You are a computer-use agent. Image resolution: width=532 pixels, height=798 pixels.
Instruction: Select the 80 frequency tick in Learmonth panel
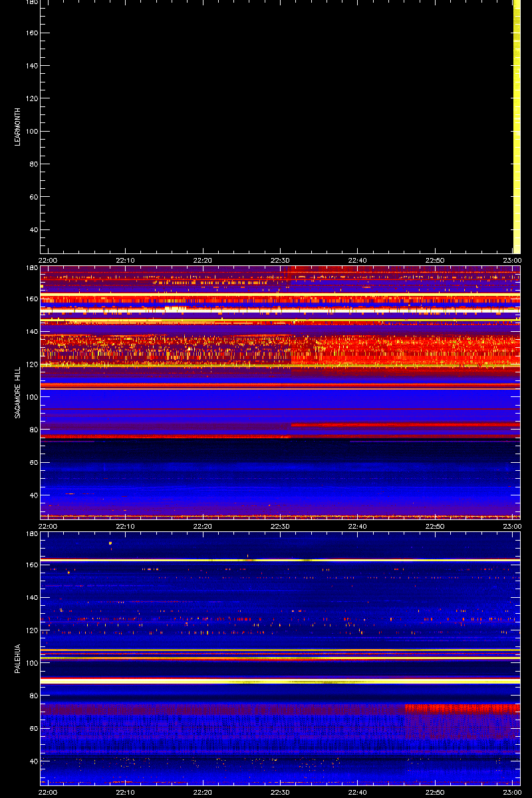[35, 164]
